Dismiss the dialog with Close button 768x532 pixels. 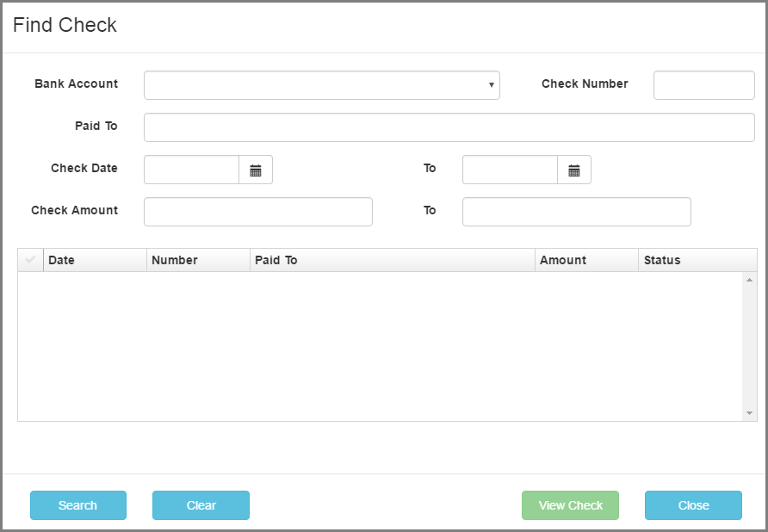click(x=693, y=505)
